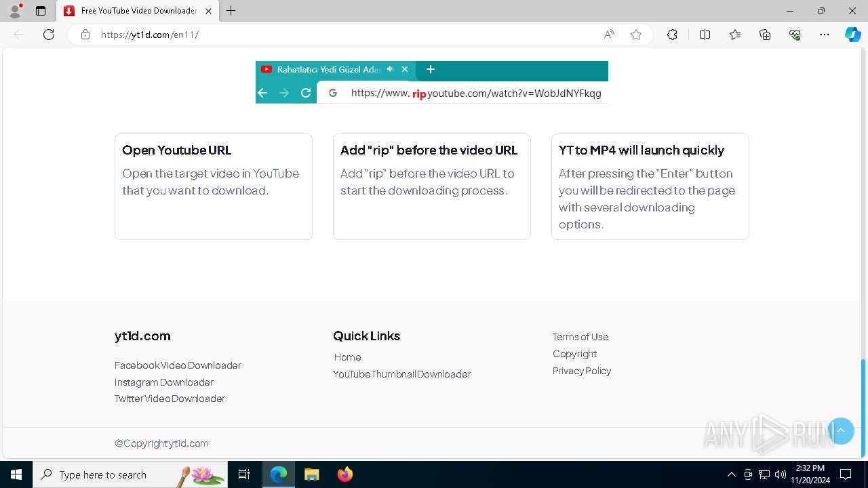Open the Windows Start menu
This screenshot has height=488, width=868.
point(16,474)
